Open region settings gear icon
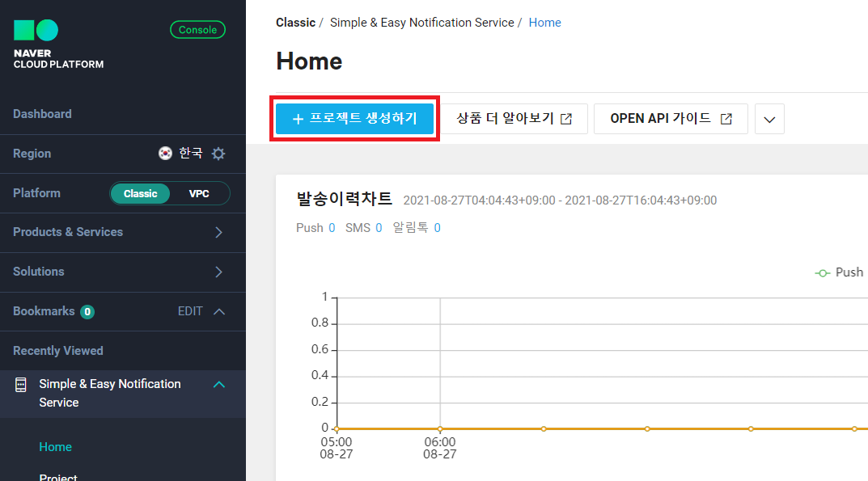The image size is (868, 481). point(218,154)
